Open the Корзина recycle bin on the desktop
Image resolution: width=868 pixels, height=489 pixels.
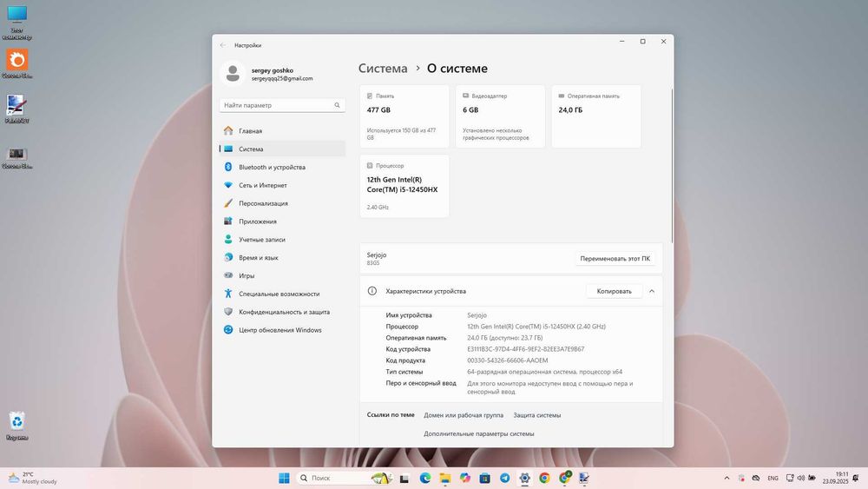[17, 426]
